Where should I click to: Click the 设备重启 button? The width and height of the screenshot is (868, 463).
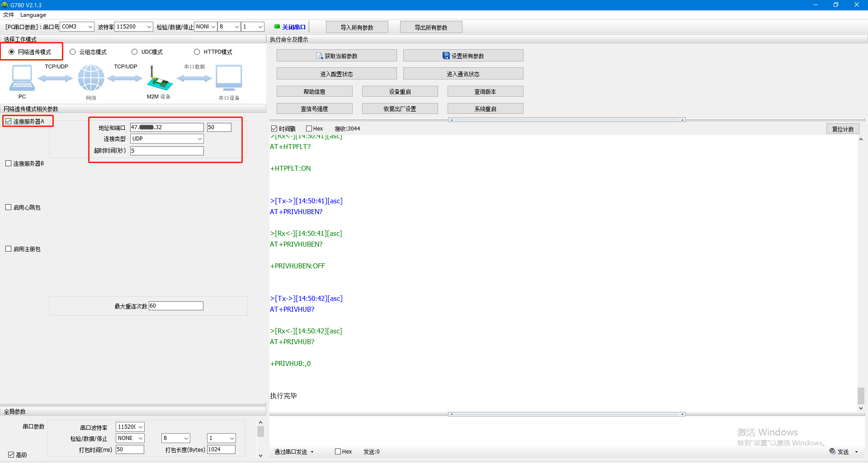(x=400, y=92)
